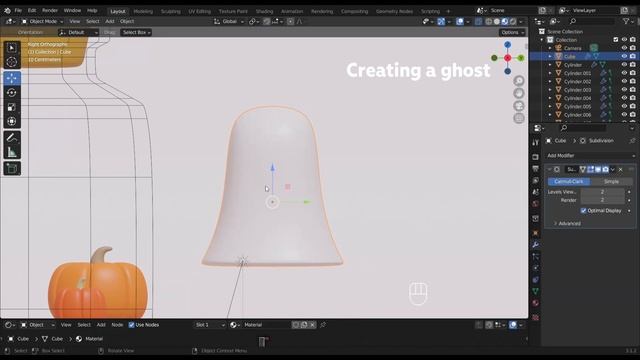Choose the Move tool in toolbar

tap(11, 78)
